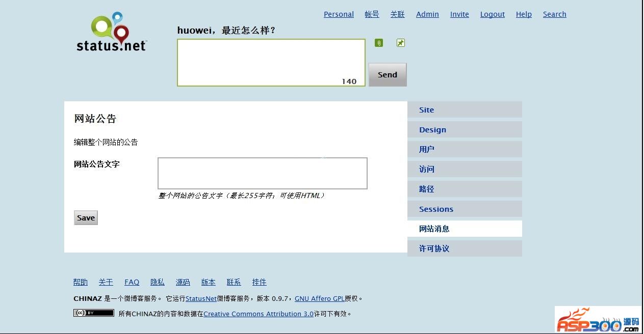This screenshot has height=334, width=644.
Task: Open the Creative Commons Attribution 3.0 link
Action: tap(259, 314)
